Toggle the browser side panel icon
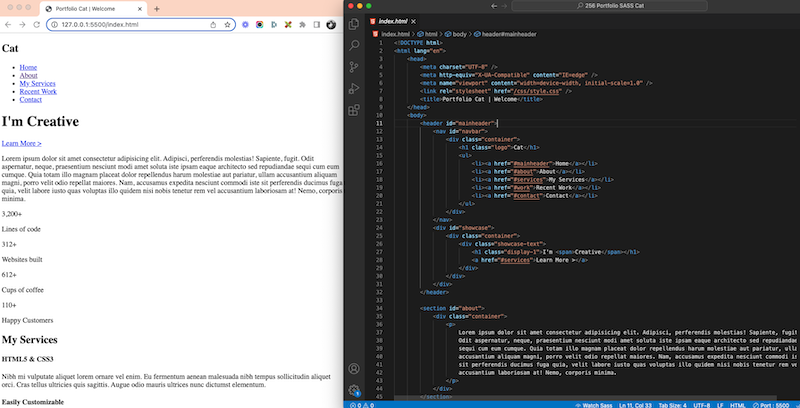The height and width of the screenshot is (408, 800). (316, 24)
